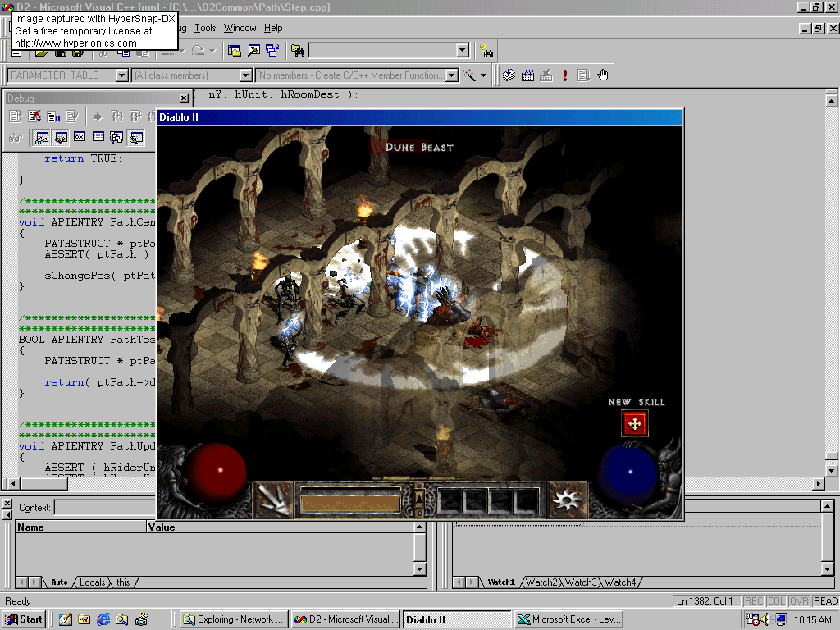
Task: Toggle the Registers window button
Action: coord(80,137)
